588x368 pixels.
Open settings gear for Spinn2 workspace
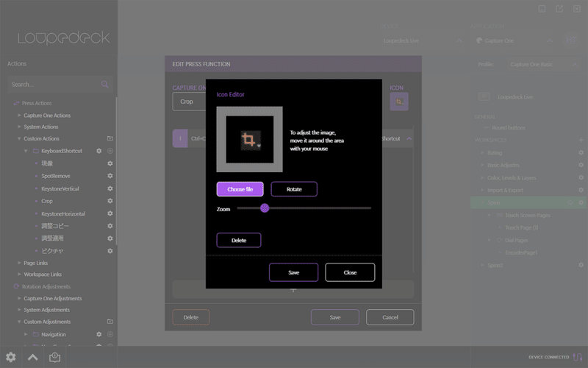581,265
